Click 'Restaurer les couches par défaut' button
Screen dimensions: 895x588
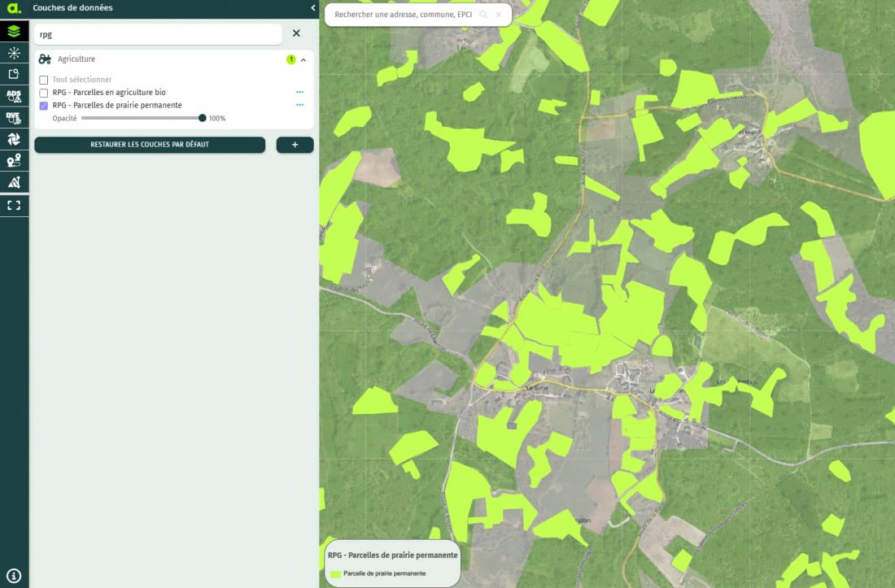coord(150,145)
